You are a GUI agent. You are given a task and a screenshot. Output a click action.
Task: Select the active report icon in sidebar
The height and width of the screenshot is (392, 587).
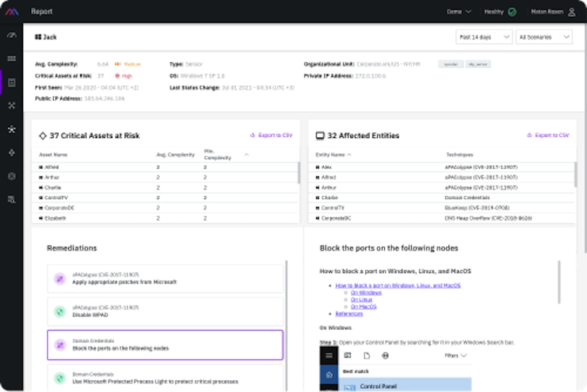[x=12, y=82]
